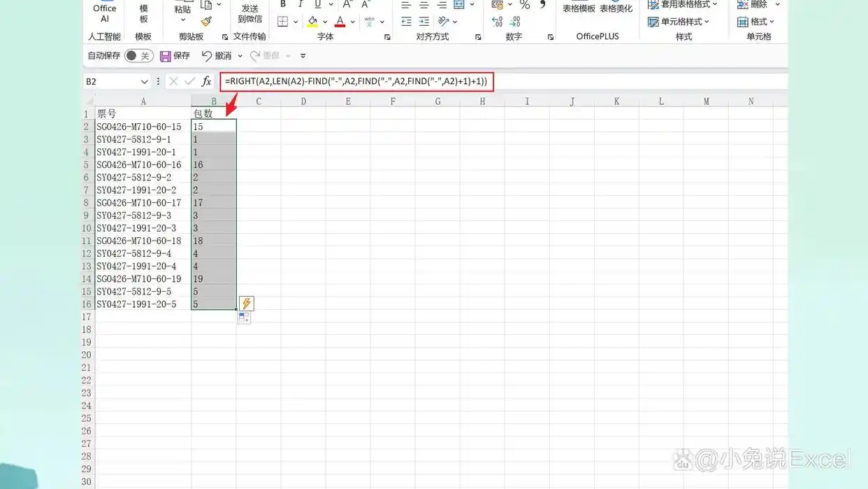868x489 pixels.
Task: Open 字体 font dialog launcher
Action: [x=387, y=37]
